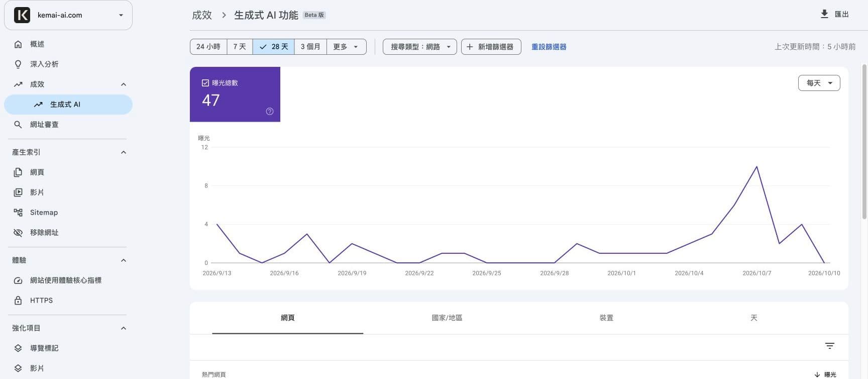Open the 更多 date range dropdown

click(347, 47)
